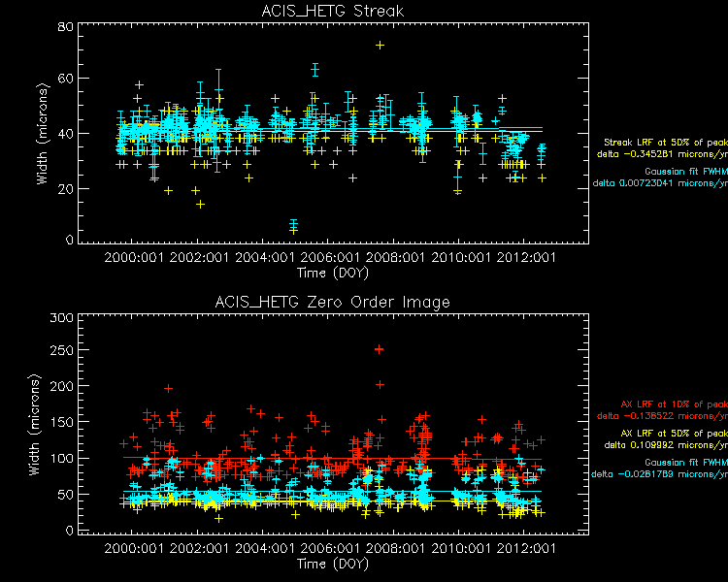Click the red outlier point at 250 microns

point(380,349)
